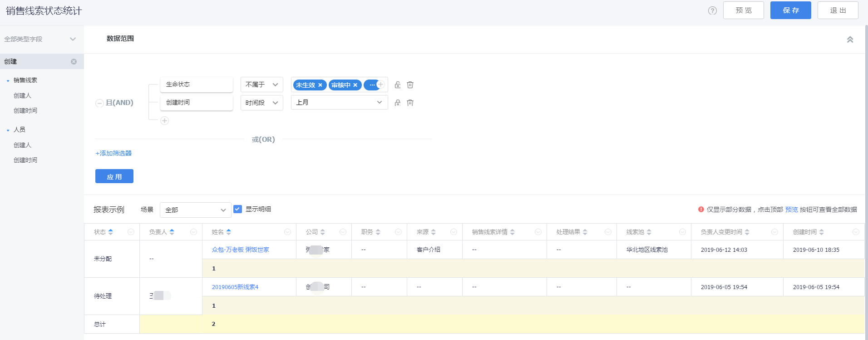Screen dimensions: 868x340
Task: Sort by 销售线索详情 column
Action: point(513,232)
